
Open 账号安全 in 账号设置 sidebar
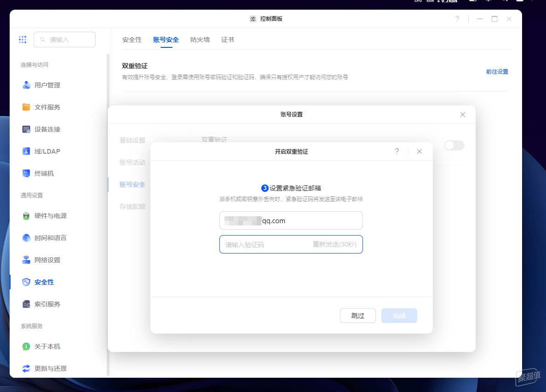[x=132, y=184]
